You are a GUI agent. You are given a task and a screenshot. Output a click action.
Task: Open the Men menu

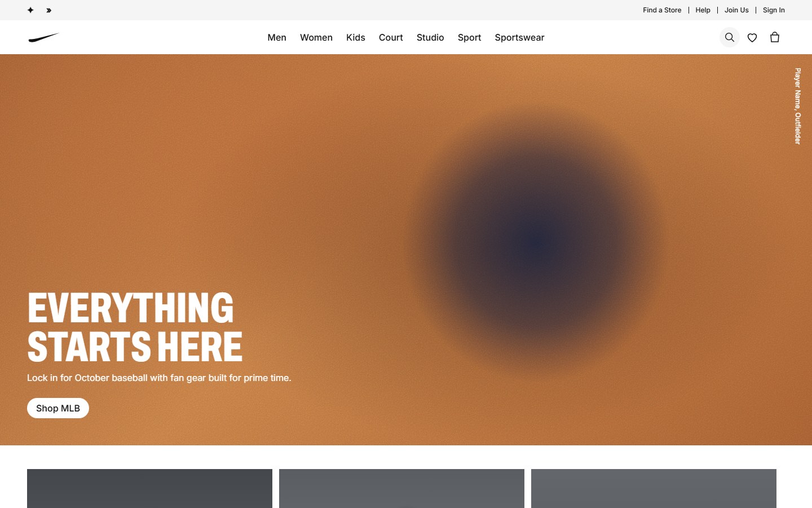point(277,37)
